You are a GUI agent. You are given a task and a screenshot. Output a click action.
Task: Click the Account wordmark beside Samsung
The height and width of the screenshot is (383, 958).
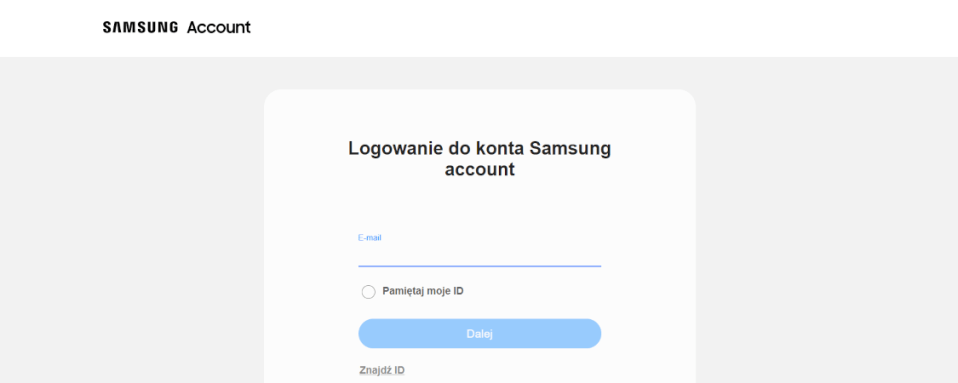tap(219, 27)
